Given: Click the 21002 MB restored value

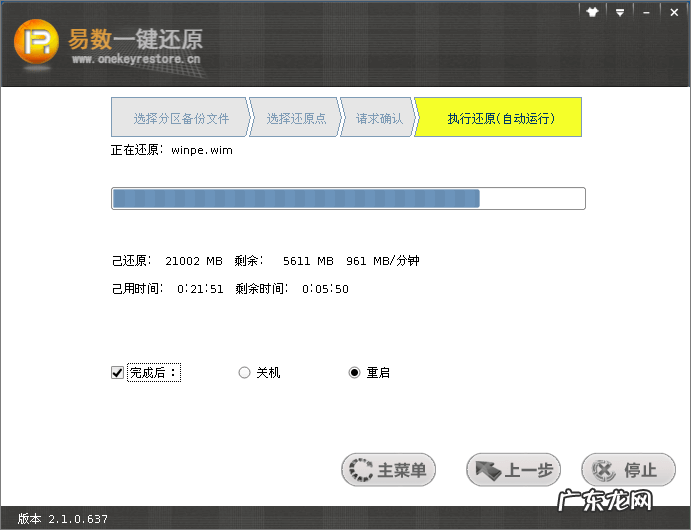Looking at the screenshot, I should tap(194, 261).
